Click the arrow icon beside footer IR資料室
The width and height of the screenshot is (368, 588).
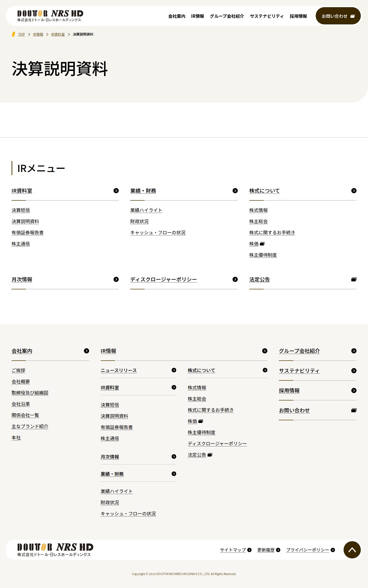tap(174, 387)
